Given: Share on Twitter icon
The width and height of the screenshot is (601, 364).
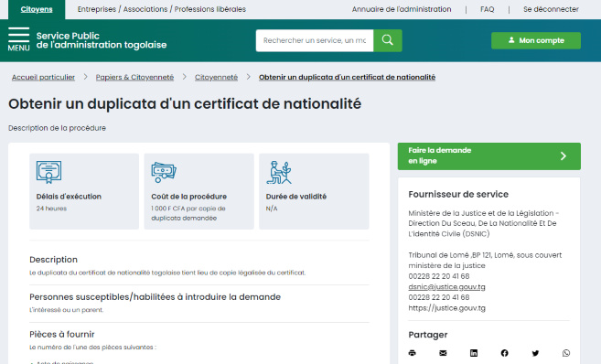Looking at the screenshot, I should click(535, 353).
